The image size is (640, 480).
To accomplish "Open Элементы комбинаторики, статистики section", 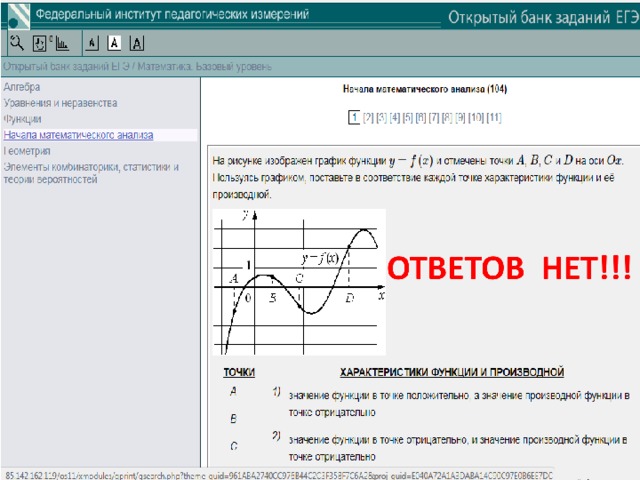I will tap(91, 173).
